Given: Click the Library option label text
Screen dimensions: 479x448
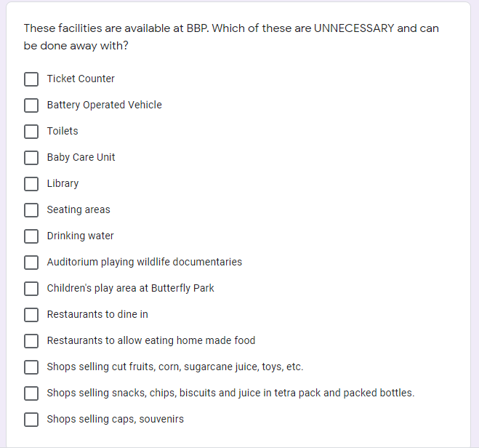Looking at the screenshot, I should [x=63, y=183].
